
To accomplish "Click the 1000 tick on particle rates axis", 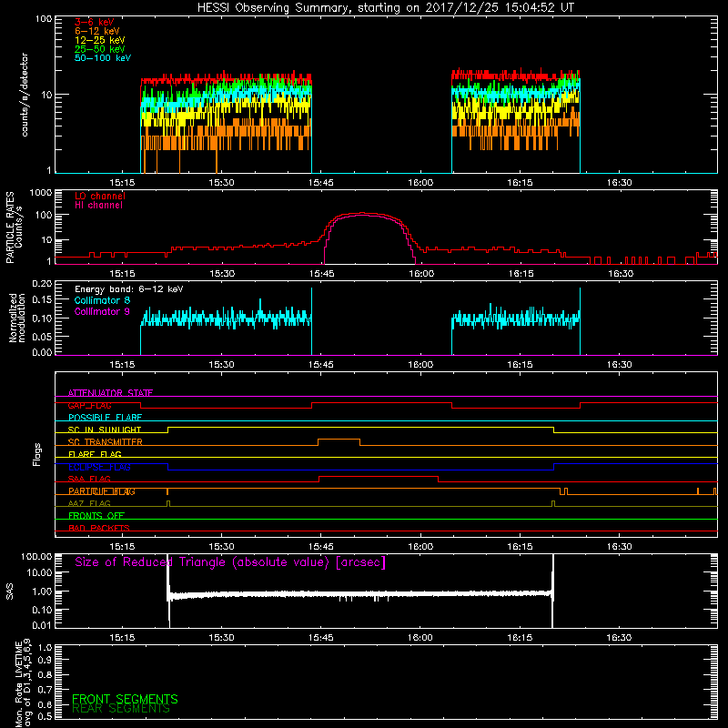I will pos(41,193).
